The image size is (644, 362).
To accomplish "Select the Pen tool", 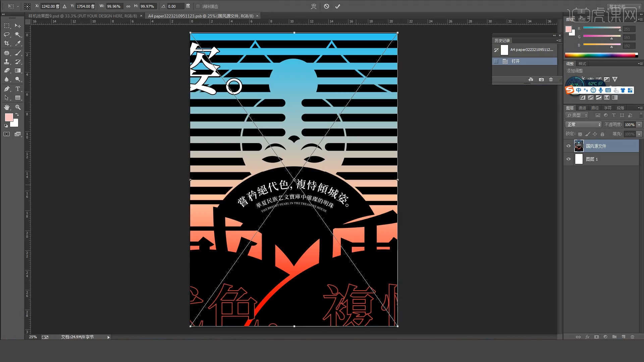I will (7, 89).
